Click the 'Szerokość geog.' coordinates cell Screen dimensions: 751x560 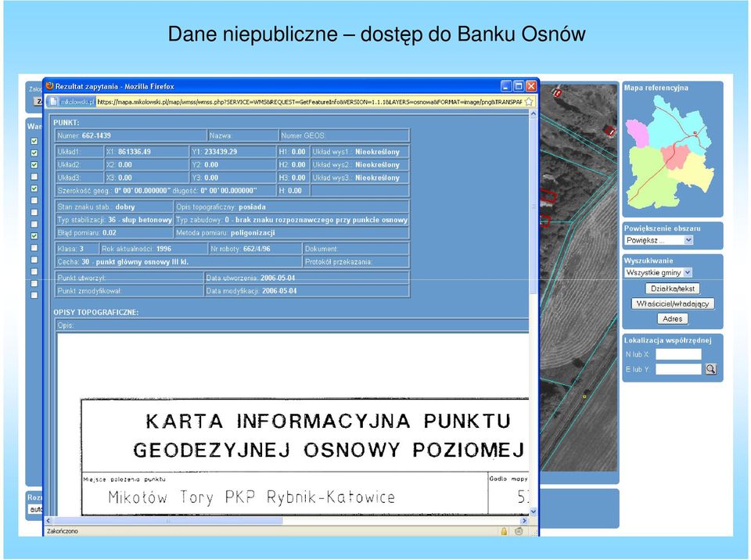(166, 191)
